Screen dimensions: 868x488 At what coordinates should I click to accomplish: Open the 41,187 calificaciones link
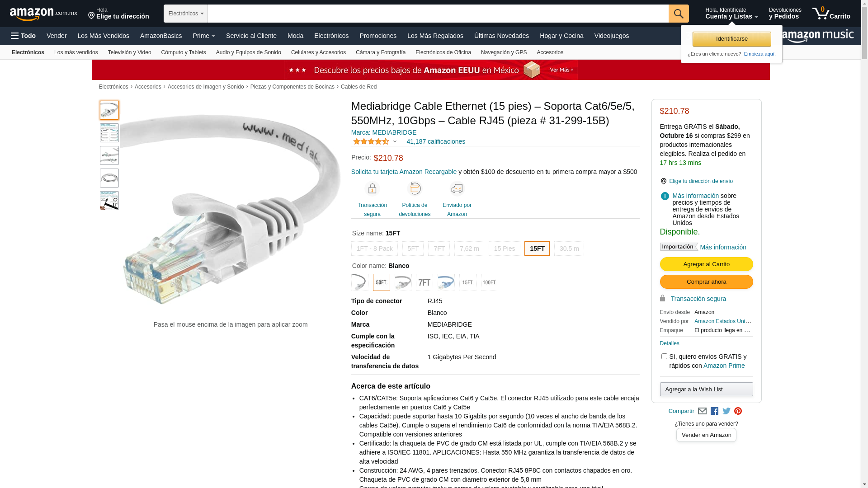(436, 141)
